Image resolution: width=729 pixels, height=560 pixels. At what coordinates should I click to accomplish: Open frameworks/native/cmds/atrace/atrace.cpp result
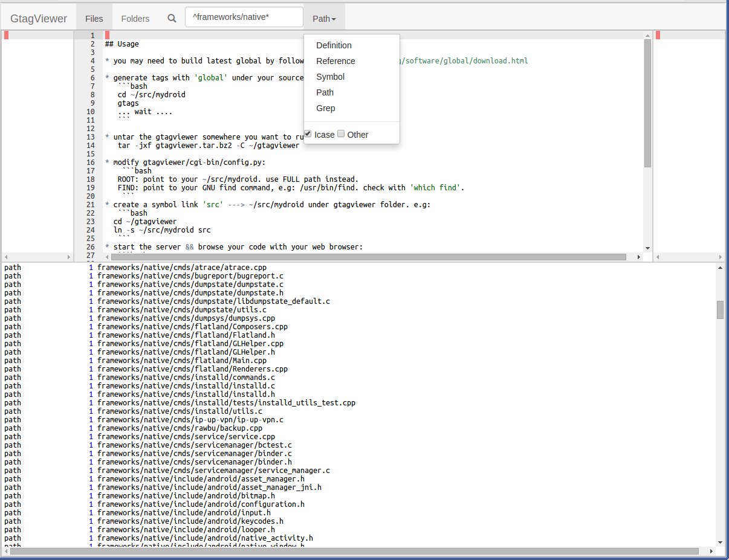pyautogui.click(x=182, y=267)
